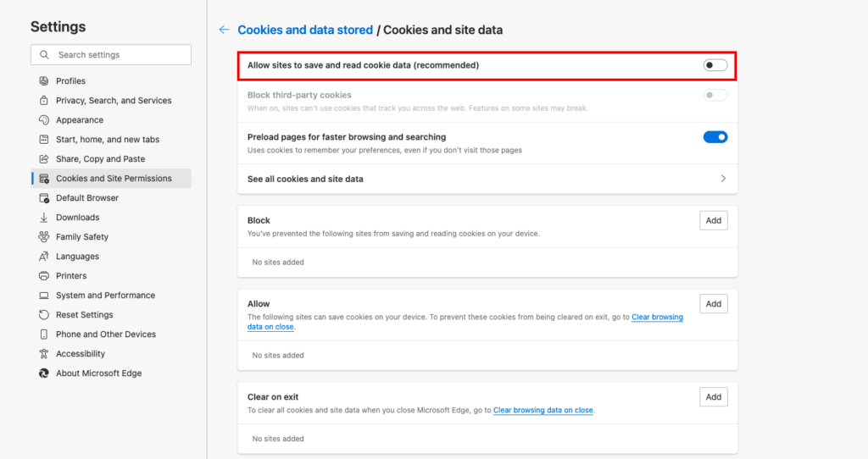Add a site to the Allow list
868x459 pixels.
pyautogui.click(x=714, y=304)
